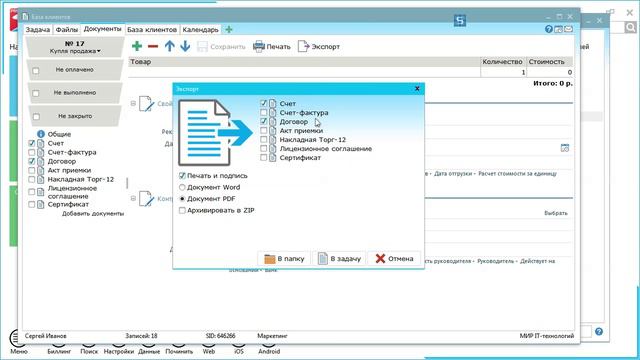This screenshot has height=360, width=640.
Task: Select the disabled Сохранить toolbar button
Action: tap(221, 47)
